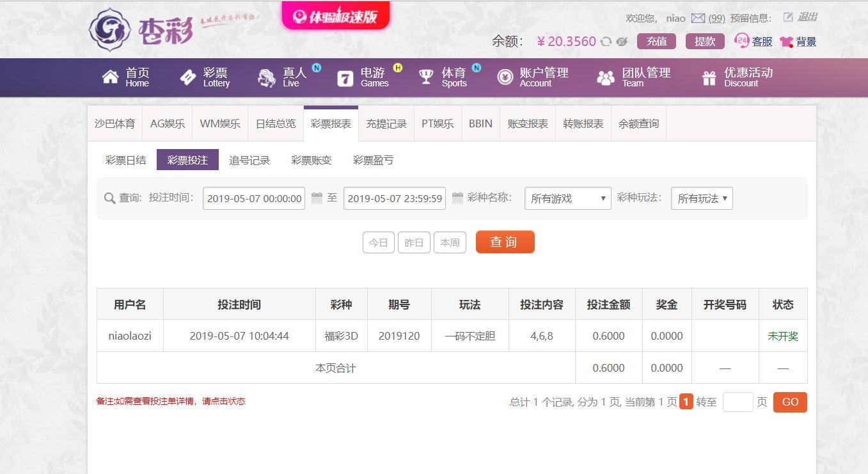Open the (99) unread messages link
The width and height of the screenshot is (868, 474).
[716, 19]
